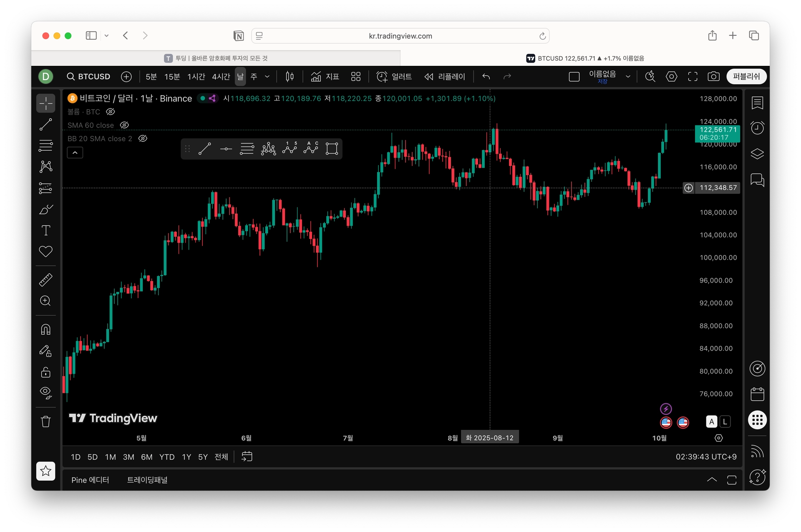Open the ruler measure tool
The height and width of the screenshot is (532, 801).
point(45,280)
